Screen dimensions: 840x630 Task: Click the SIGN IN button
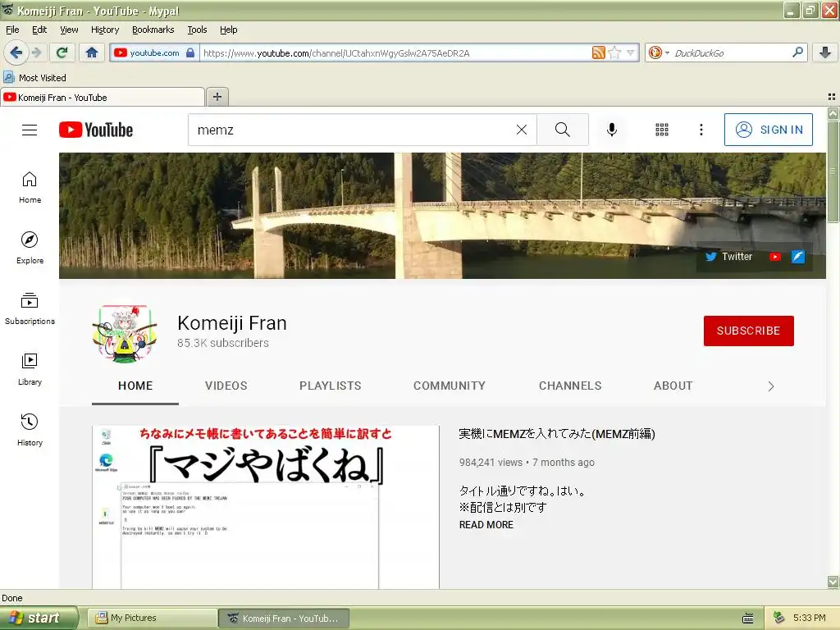coord(768,130)
